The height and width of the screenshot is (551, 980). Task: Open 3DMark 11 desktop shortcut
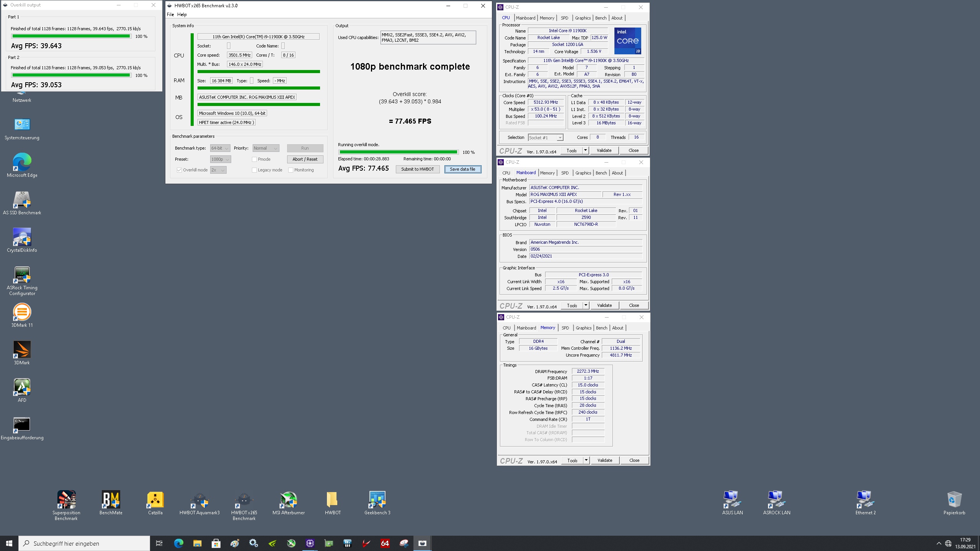tap(22, 316)
